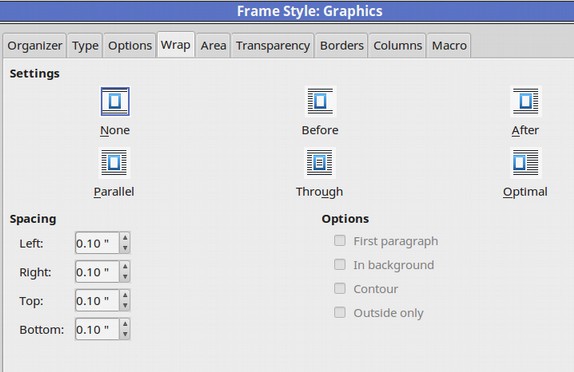The width and height of the screenshot is (574, 372).
Task: Choose the Before wrap icon
Action: (x=320, y=101)
